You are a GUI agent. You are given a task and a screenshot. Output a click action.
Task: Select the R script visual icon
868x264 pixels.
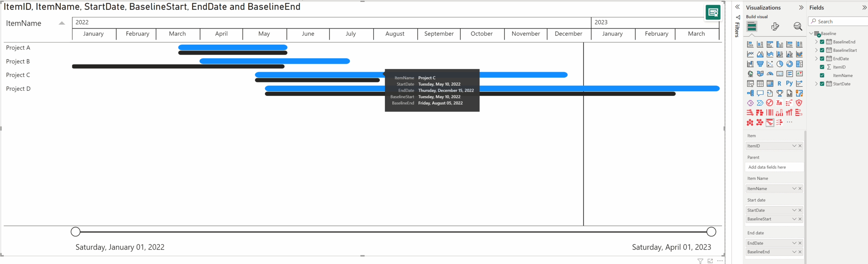click(780, 83)
